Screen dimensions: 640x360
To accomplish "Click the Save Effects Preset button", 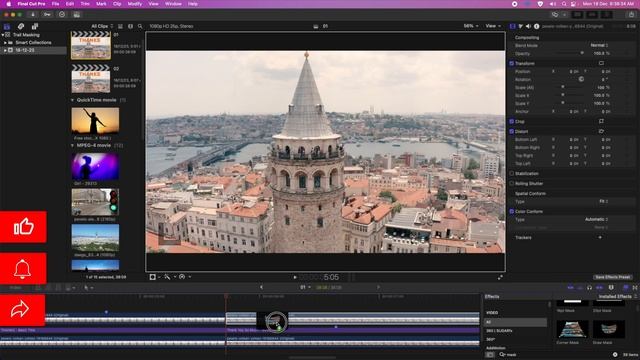I will (x=612, y=277).
